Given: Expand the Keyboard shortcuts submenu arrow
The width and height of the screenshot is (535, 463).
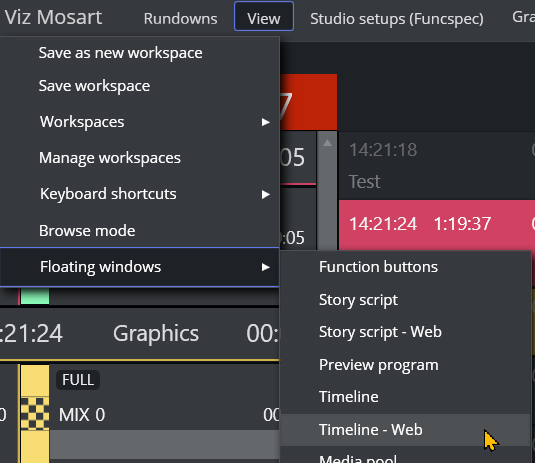Looking at the screenshot, I should point(265,194).
